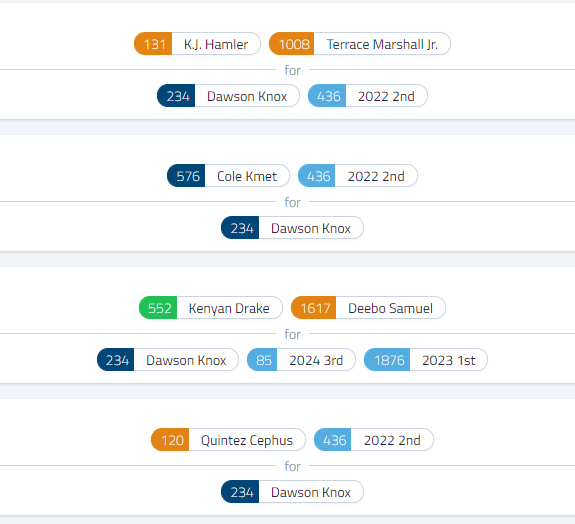
Task: Click the 2022 2nd pick in first trade
Action: tap(367, 96)
